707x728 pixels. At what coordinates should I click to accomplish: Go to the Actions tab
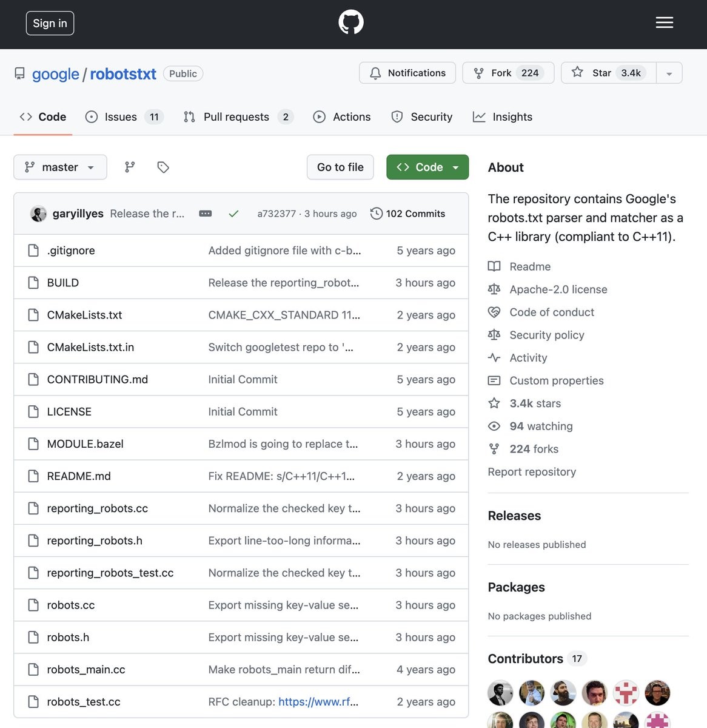pos(342,117)
